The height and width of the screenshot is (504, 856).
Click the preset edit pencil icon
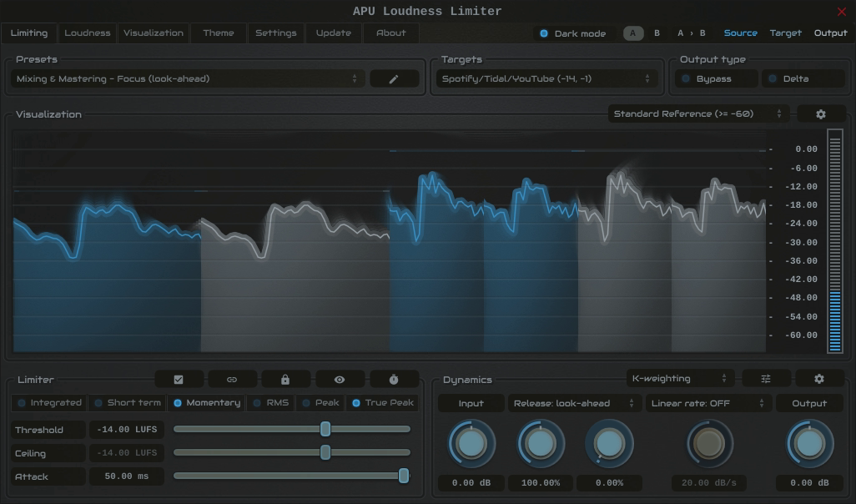394,79
